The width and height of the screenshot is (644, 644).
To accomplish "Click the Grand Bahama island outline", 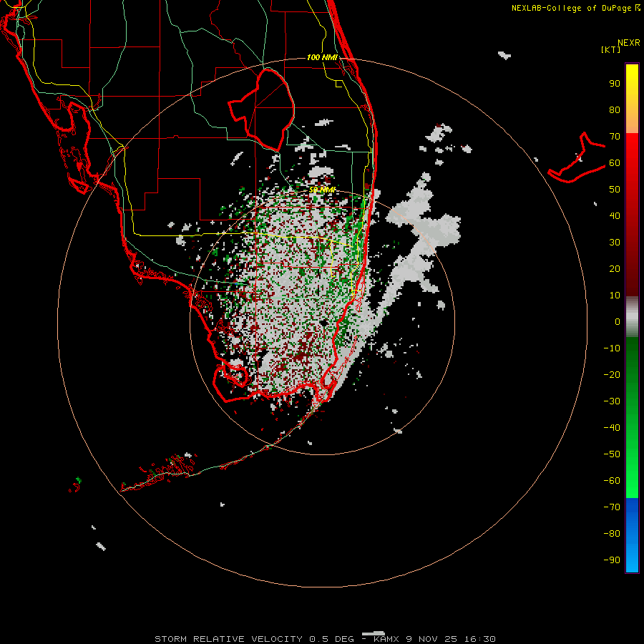I will coord(577,158).
